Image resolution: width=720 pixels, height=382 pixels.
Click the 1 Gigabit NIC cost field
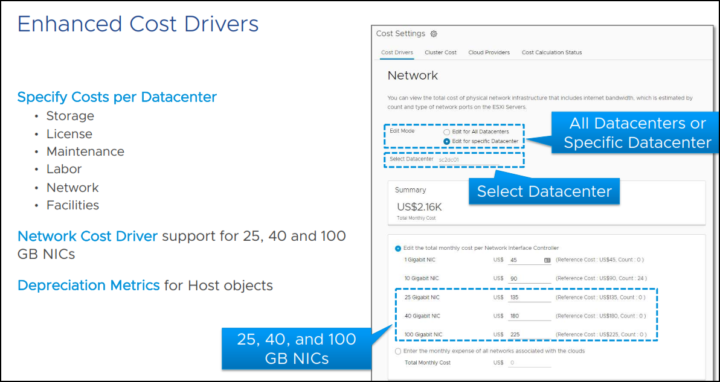point(529,260)
